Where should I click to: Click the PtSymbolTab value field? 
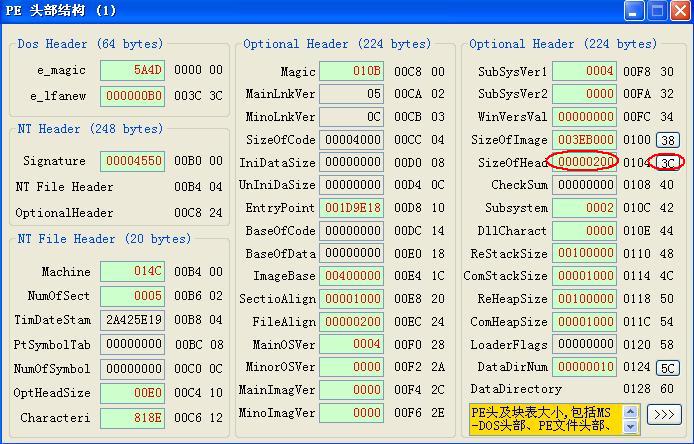132,344
